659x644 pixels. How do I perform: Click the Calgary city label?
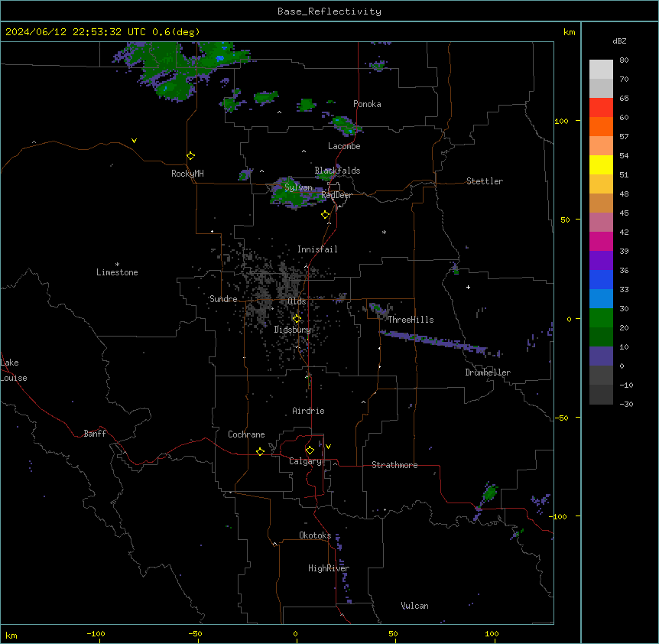pos(305,461)
